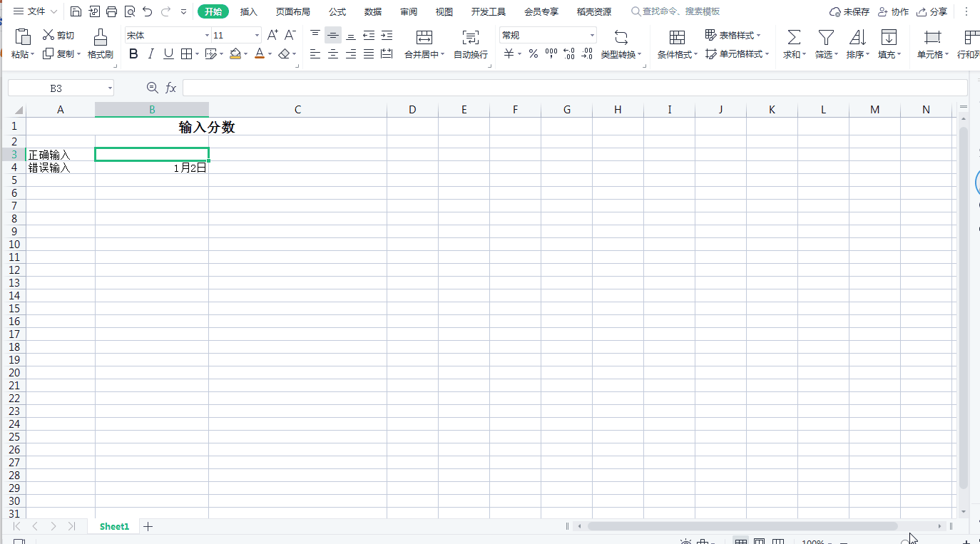The width and height of the screenshot is (980, 544).
Task: Select the Format Painter (格式刷)
Action: tap(101, 43)
